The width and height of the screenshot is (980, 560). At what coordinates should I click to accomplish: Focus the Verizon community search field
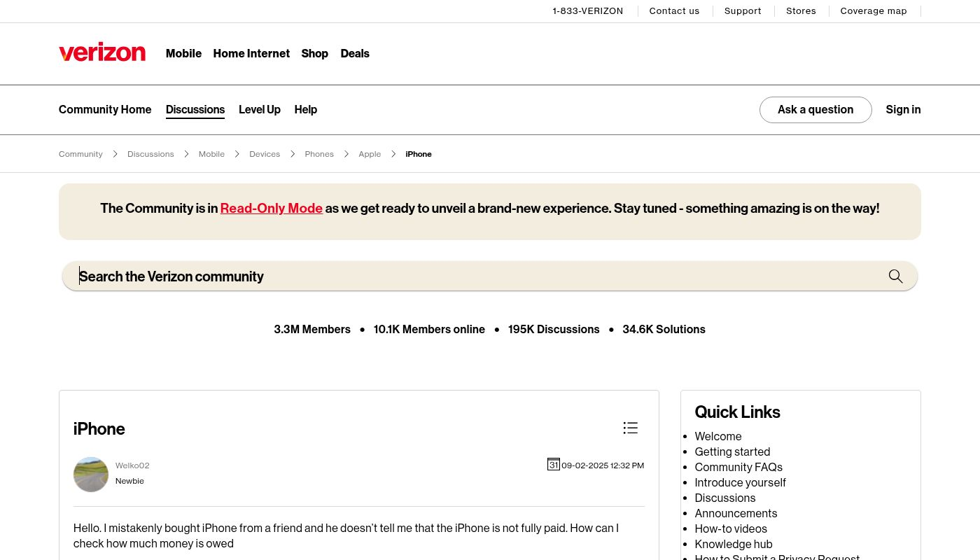click(476, 276)
